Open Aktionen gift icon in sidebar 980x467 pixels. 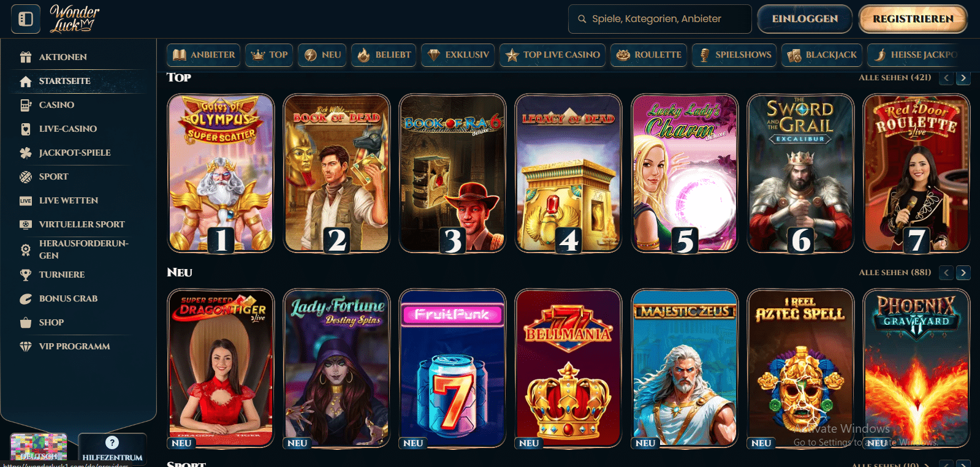(26, 57)
